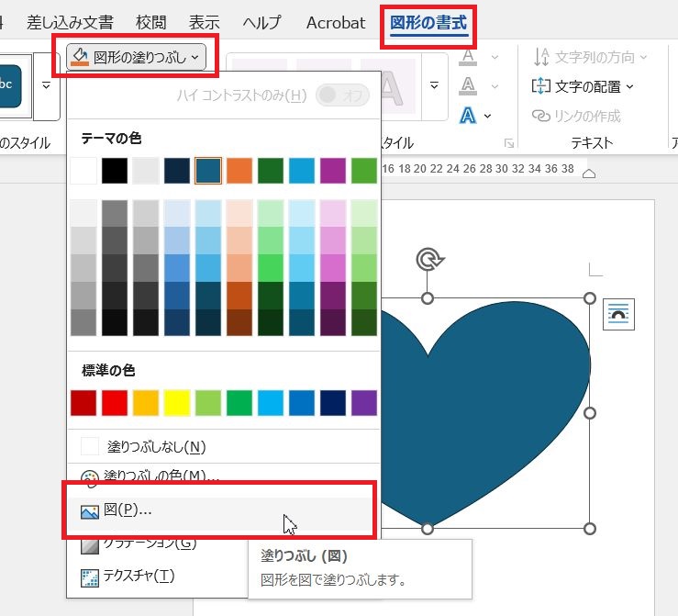678x616 pixels.
Task: Open the layout options icon beside the heart
Action: [x=618, y=315]
